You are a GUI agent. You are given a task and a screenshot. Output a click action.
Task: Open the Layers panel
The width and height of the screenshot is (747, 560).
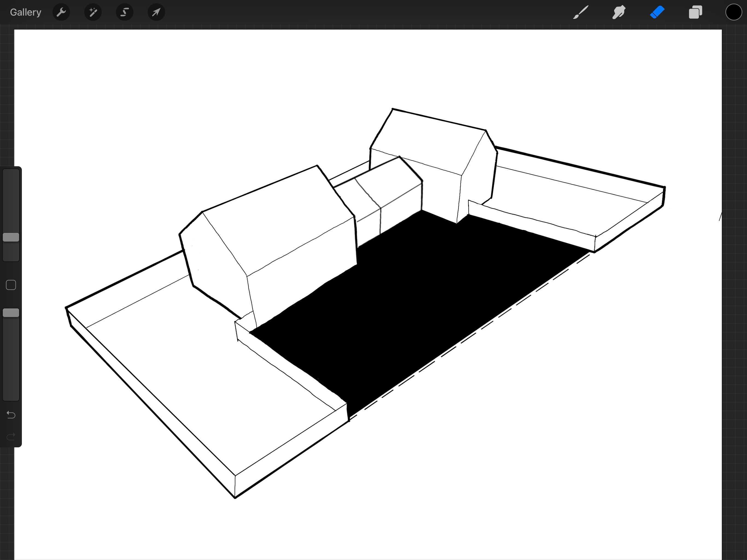pos(695,13)
